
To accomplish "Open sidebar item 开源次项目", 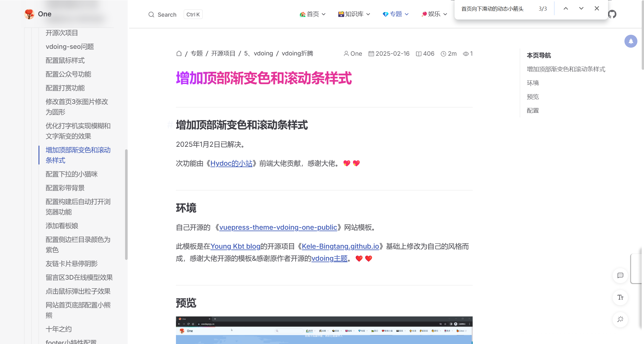I will pos(62,33).
